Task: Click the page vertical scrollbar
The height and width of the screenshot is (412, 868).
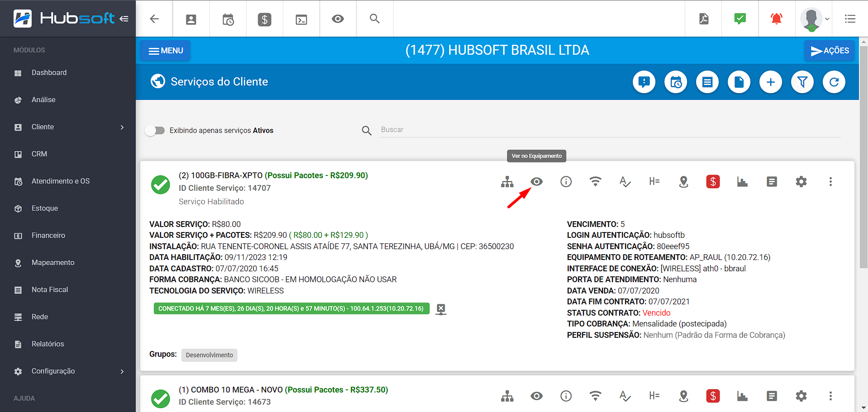Action: coord(863,156)
